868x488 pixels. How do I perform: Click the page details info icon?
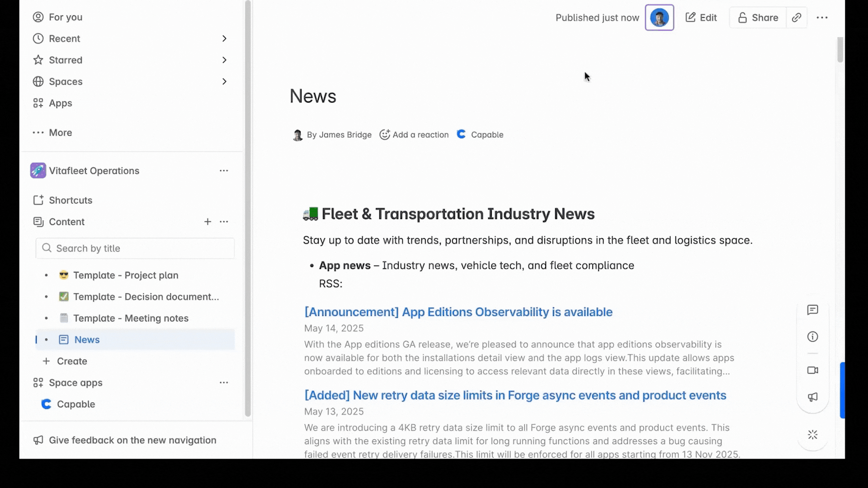pos(812,336)
